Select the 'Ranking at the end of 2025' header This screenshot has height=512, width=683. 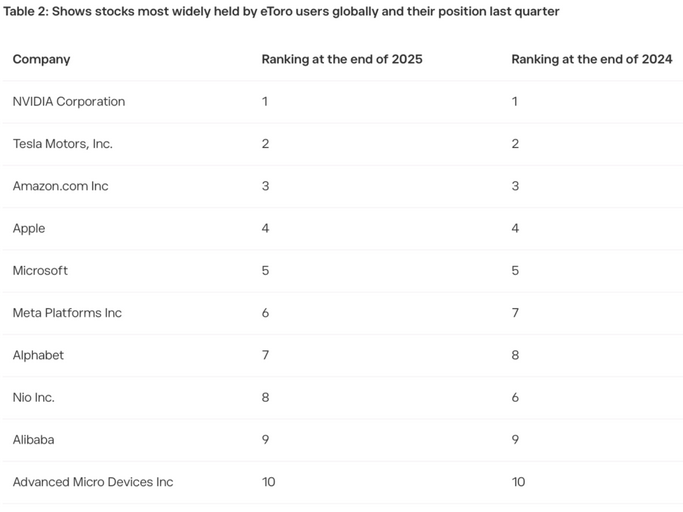point(342,60)
